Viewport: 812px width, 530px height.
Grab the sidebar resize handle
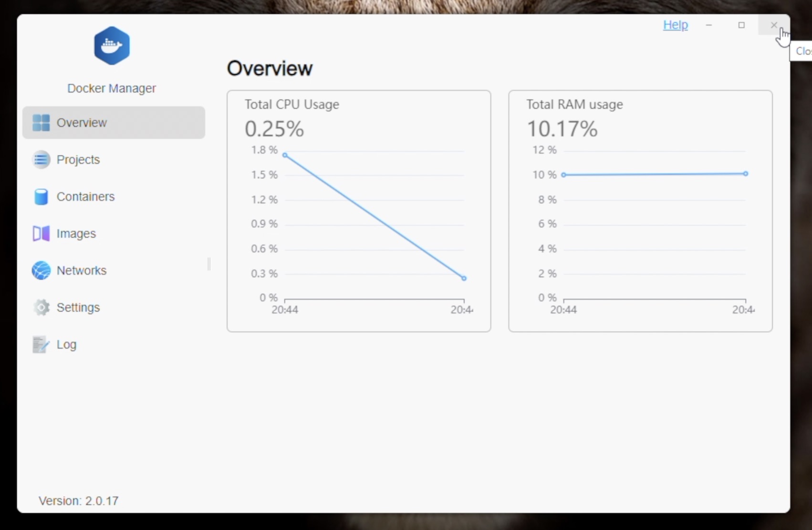click(209, 264)
